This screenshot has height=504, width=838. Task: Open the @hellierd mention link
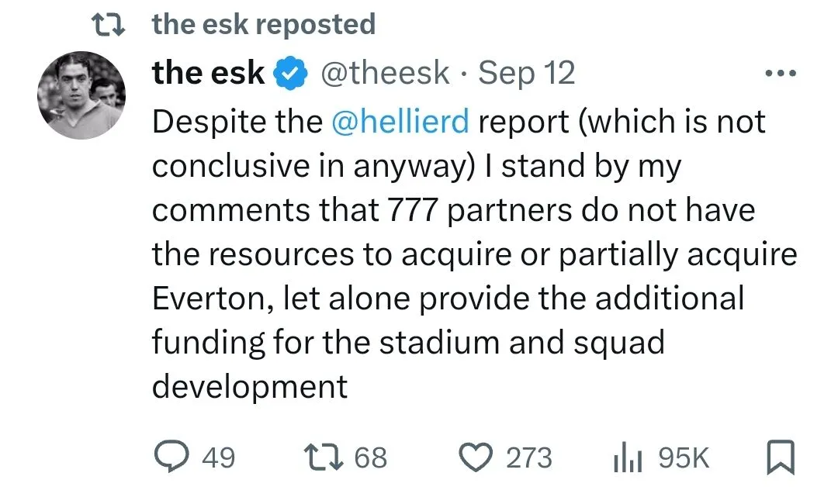point(400,122)
